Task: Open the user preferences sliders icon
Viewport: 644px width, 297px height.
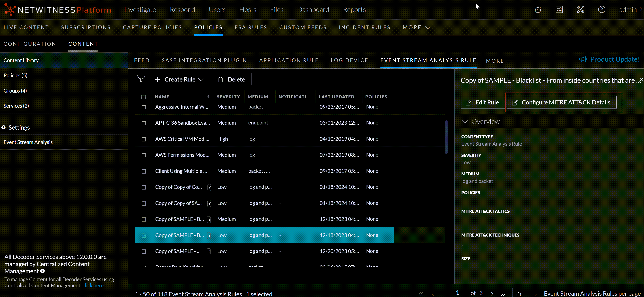Action: tap(559, 10)
